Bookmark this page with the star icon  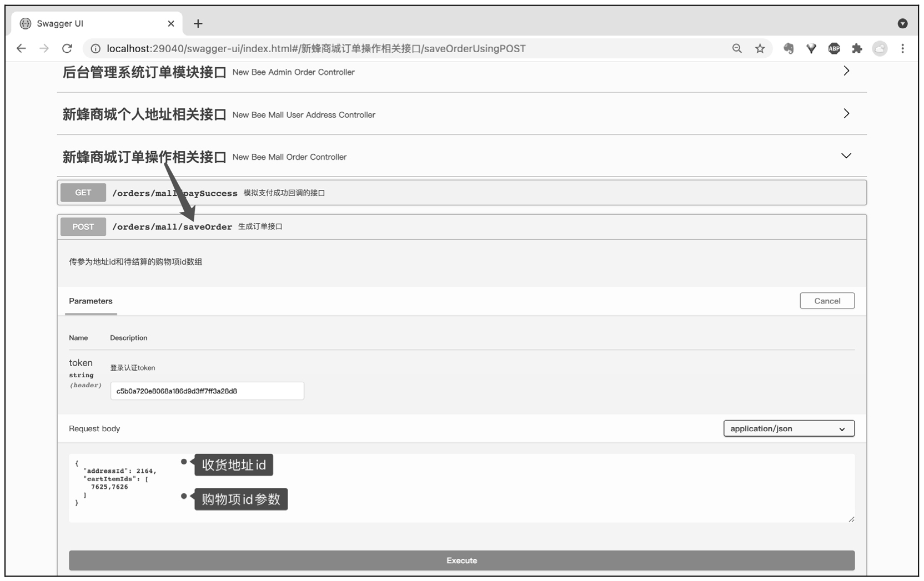tap(760, 48)
